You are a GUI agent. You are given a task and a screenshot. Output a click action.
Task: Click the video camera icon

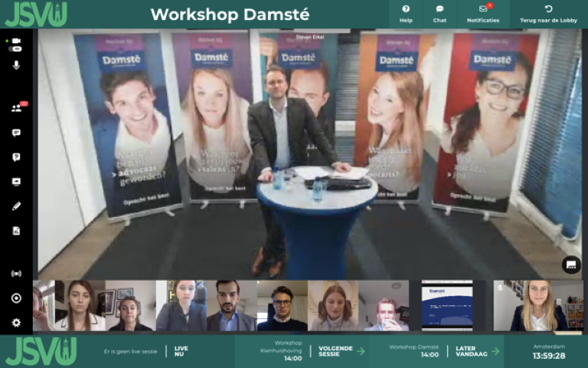pos(16,41)
